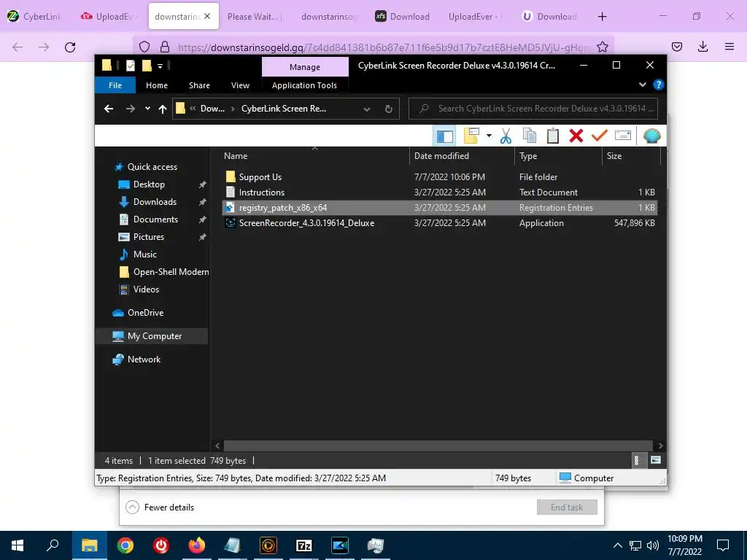Open 7-Zip from the taskbar
This screenshot has height=560, width=747.
[x=304, y=545]
